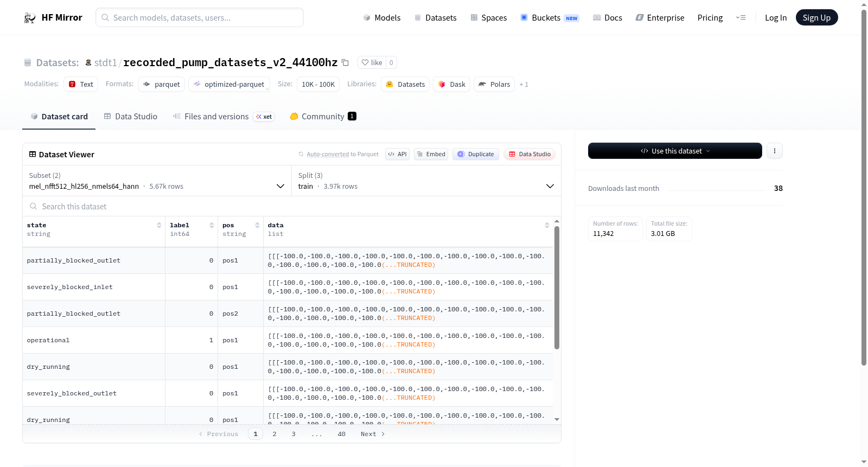The image size is (868, 467).
Task: Select the Polars library tag
Action: [x=494, y=84]
